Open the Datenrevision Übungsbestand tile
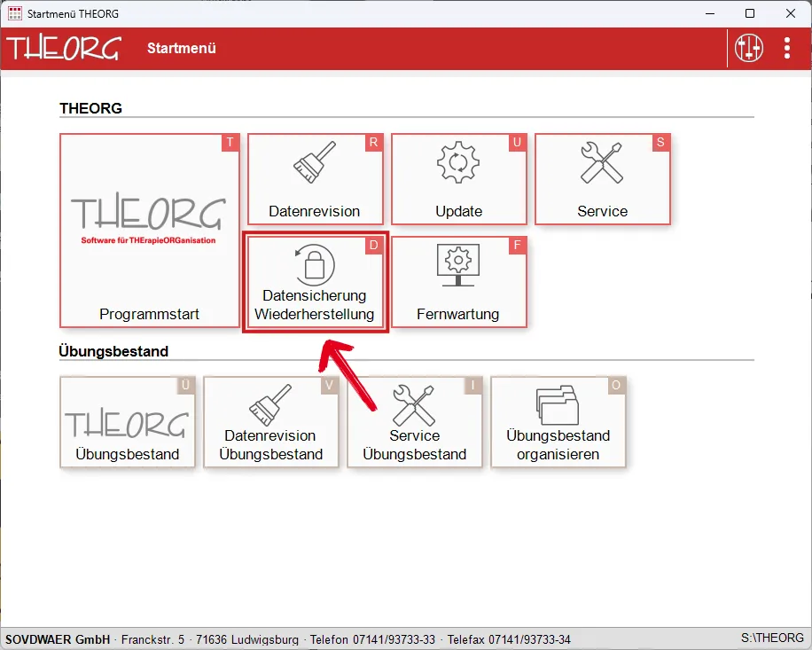The height and width of the screenshot is (650, 812). pyautogui.click(x=271, y=422)
